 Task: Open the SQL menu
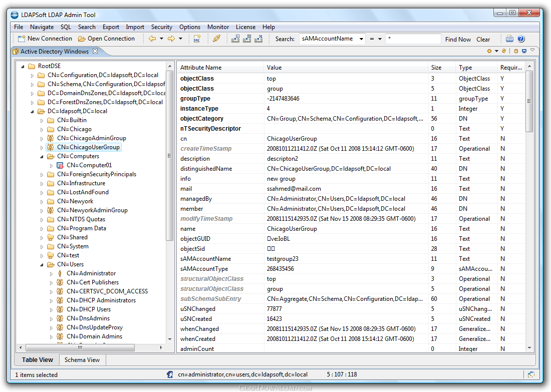(x=66, y=27)
